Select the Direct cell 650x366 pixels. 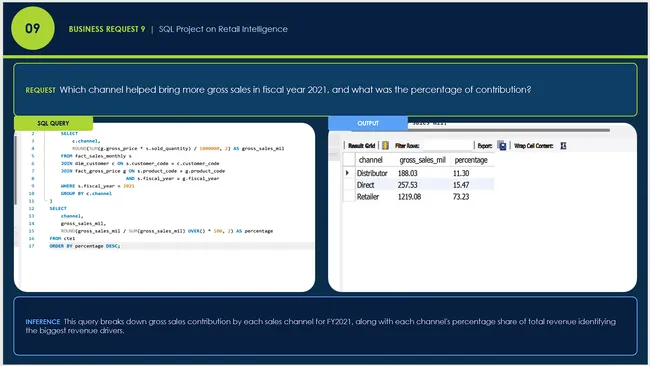(365, 185)
